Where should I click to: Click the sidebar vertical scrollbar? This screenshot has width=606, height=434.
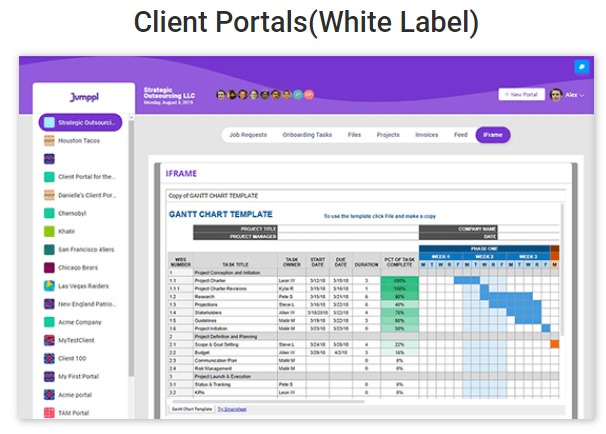(x=131, y=247)
